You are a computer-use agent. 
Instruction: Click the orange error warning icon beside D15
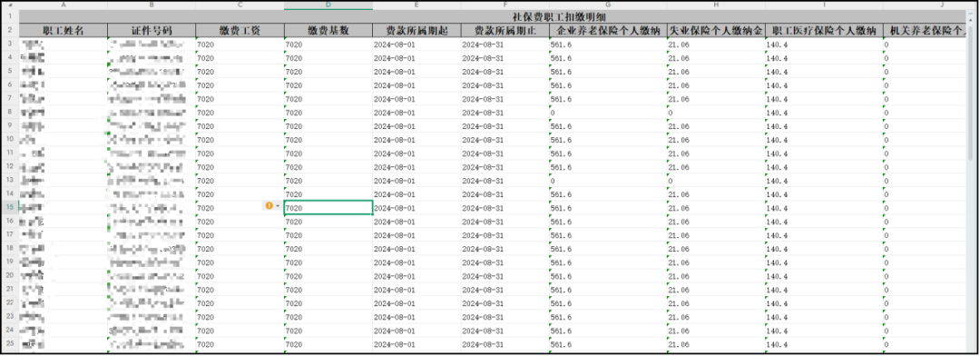(x=269, y=205)
